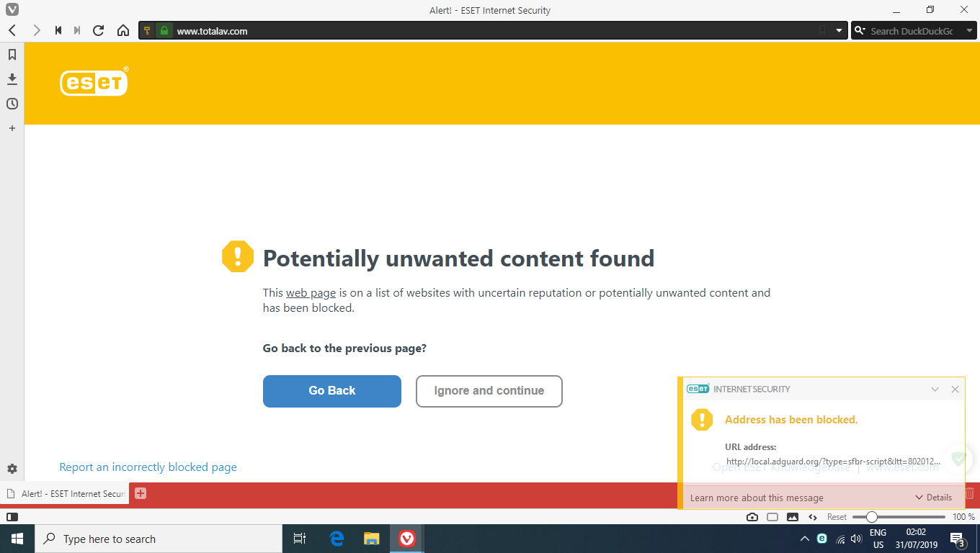Screen dimensions: 980x553
Task: Capture the page with camera icon
Action: pyautogui.click(x=752, y=517)
